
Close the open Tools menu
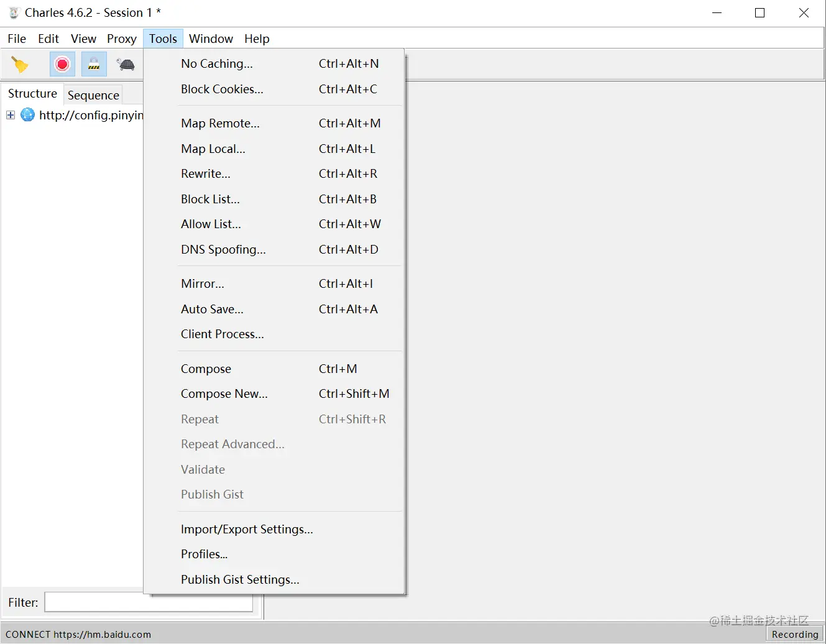(x=163, y=39)
